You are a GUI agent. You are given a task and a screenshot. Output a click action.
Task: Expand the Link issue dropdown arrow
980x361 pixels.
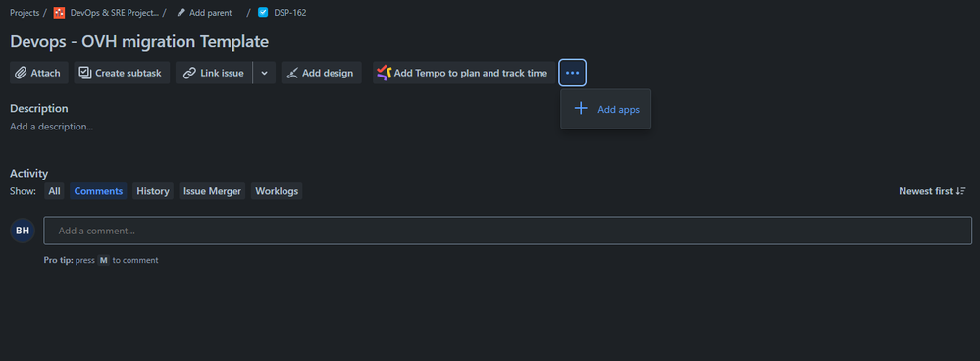(265, 73)
